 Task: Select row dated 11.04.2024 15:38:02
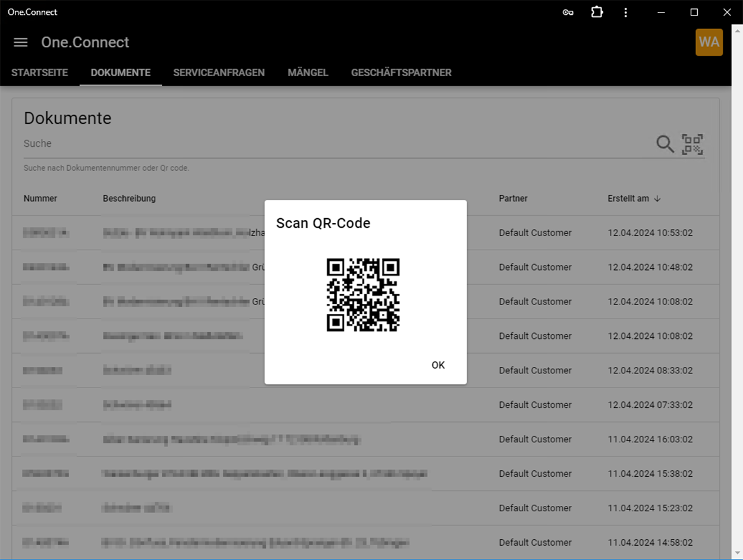366,474
